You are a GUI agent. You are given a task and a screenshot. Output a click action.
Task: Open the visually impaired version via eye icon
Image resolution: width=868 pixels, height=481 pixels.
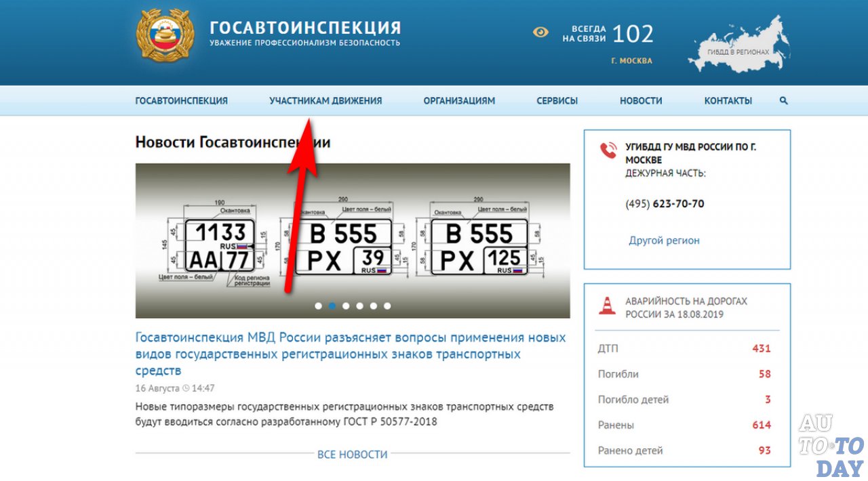540,32
